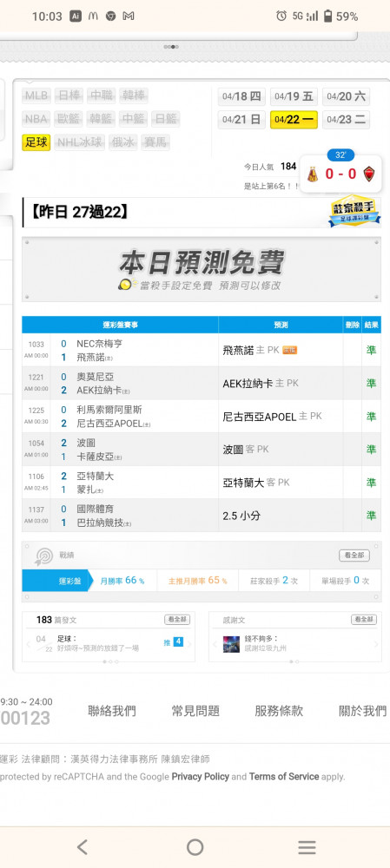
Task: Click the 戰績 target icon
Action: (x=43, y=556)
